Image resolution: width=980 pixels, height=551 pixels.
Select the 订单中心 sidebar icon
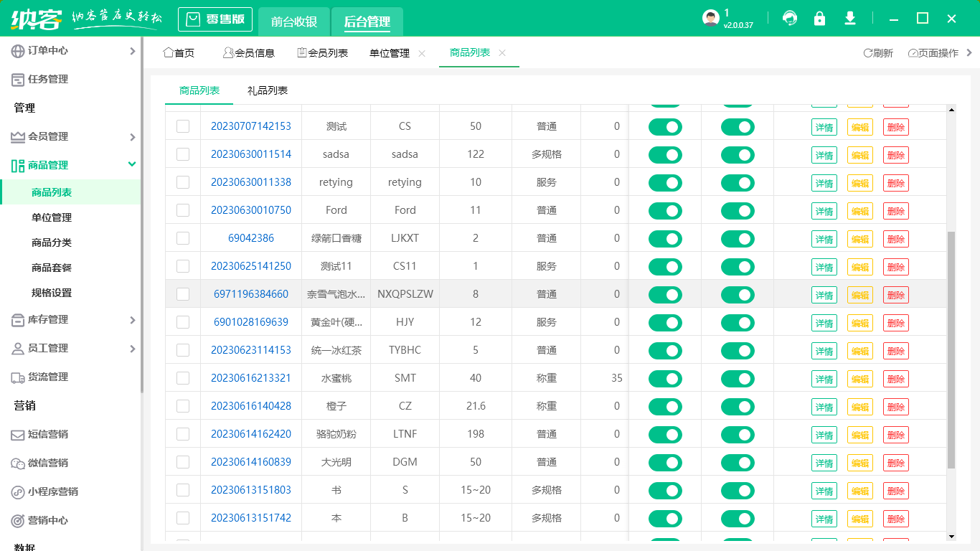click(x=16, y=50)
